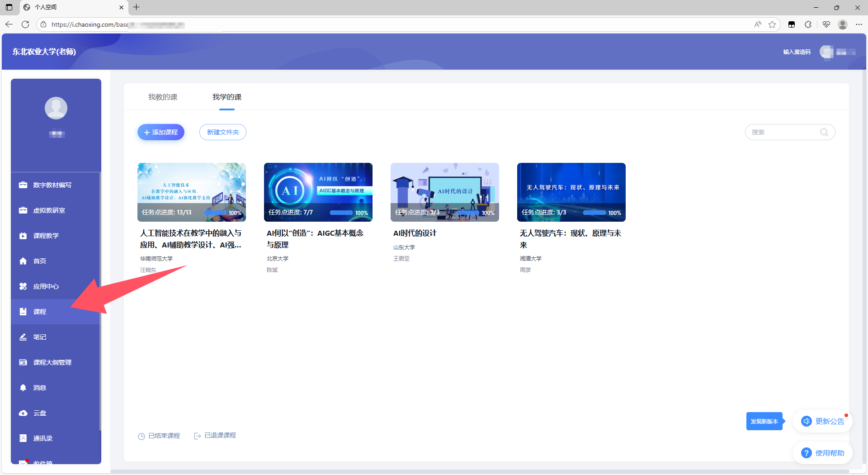Select the 个人空间 browser tab
Image resolution: width=868 pixels, height=475 pixels.
point(74,7)
